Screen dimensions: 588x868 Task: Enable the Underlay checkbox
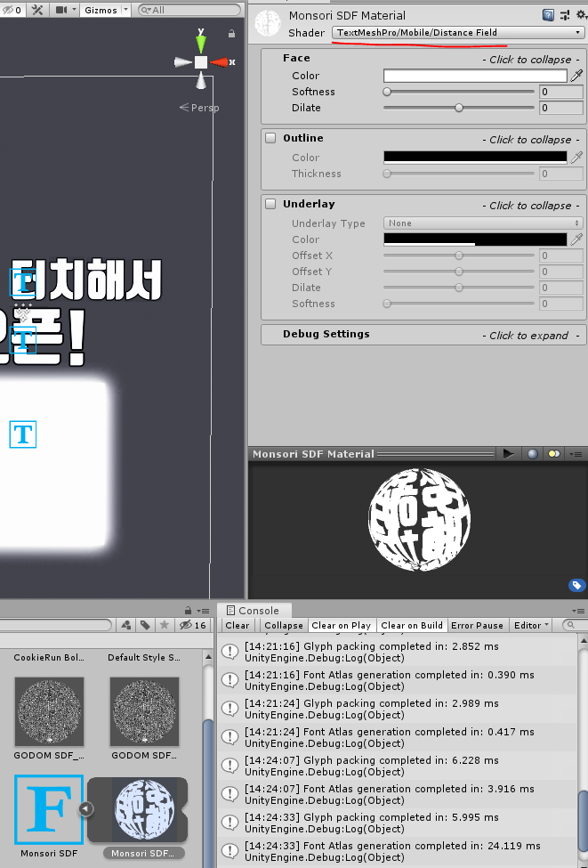coord(270,204)
